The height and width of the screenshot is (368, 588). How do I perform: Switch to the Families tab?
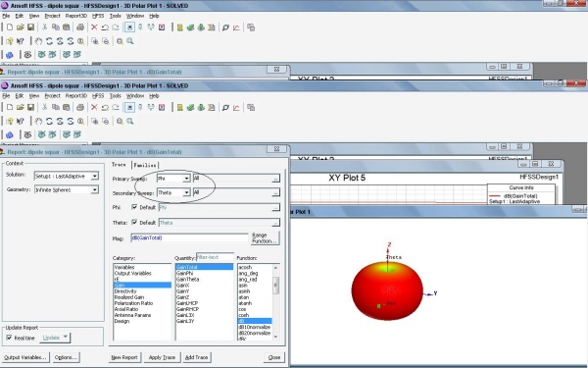(x=145, y=165)
